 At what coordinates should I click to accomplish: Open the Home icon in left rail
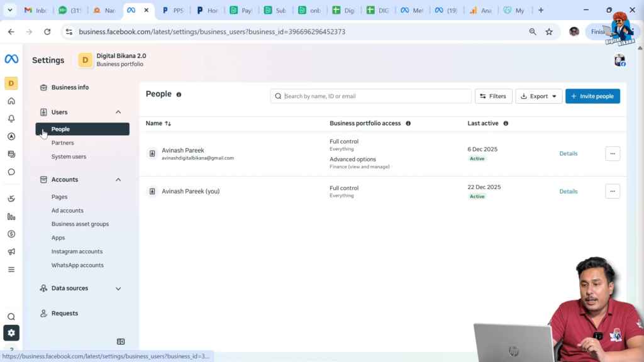11,101
